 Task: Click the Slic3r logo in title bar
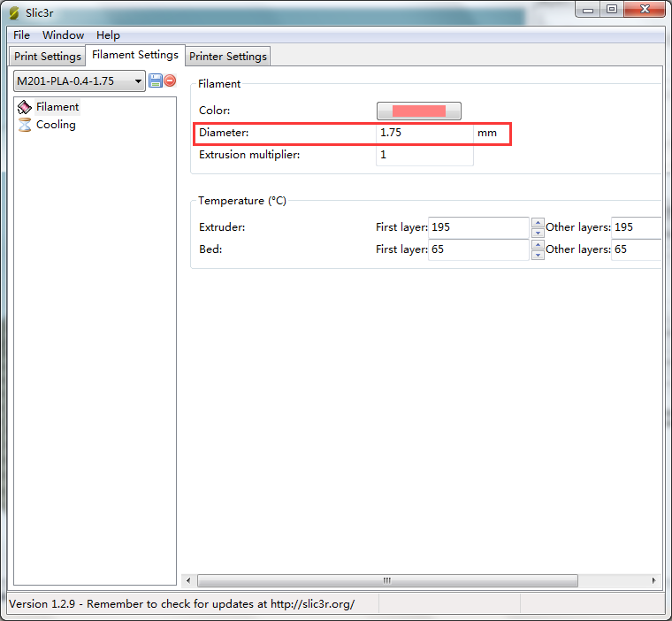(13, 12)
